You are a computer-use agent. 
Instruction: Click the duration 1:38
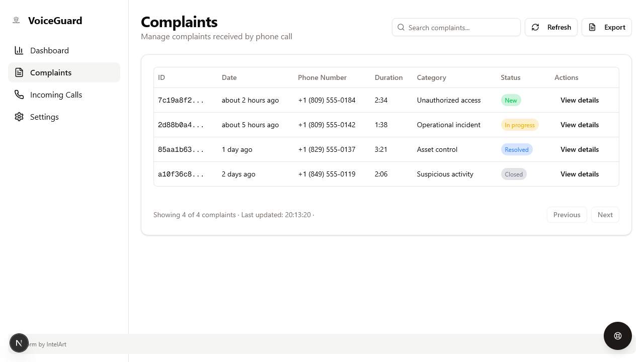(x=381, y=125)
